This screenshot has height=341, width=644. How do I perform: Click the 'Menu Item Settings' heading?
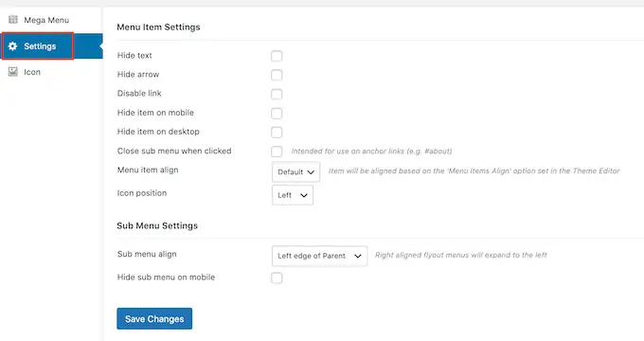click(x=158, y=27)
